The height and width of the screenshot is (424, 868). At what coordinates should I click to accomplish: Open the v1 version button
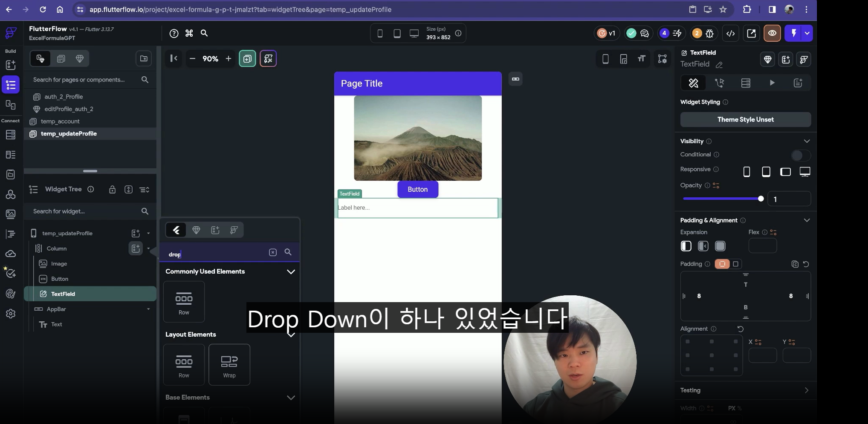607,33
